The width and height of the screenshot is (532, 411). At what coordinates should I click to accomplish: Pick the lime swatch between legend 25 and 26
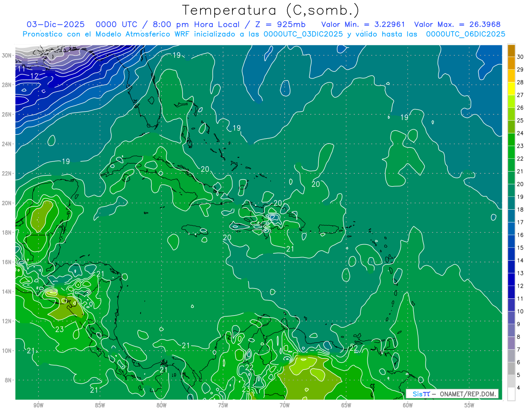[x=511, y=114]
